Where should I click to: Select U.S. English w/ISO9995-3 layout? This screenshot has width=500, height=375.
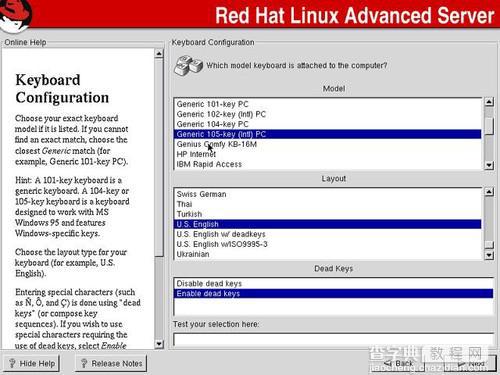coord(327,244)
